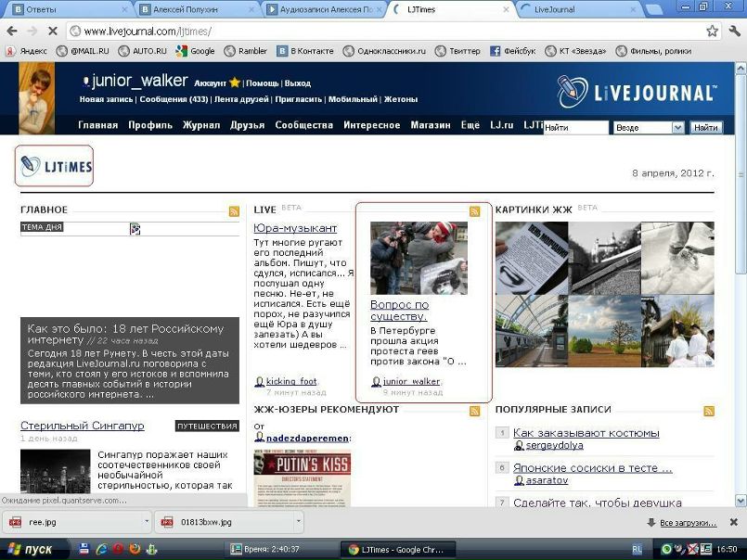747x560 pixels.
Task: Click the bookmark star in the address bar
Action: click(x=712, y=31)
